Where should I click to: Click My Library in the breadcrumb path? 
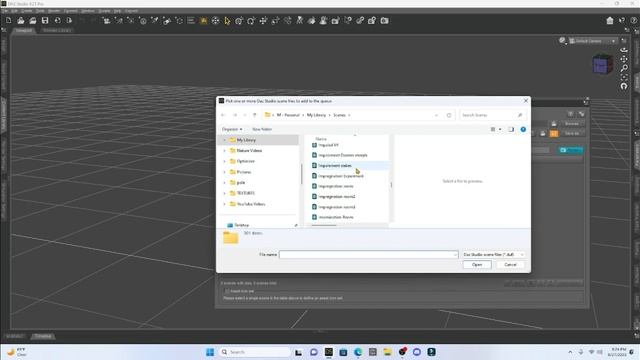pyautogui.click(x=316, y=115)
